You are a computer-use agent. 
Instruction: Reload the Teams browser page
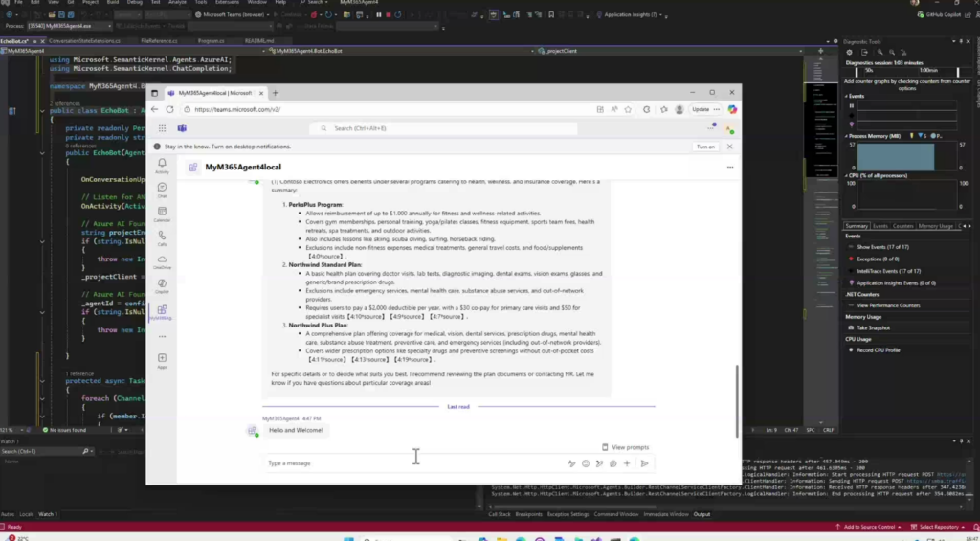click(x=169, y=109)
